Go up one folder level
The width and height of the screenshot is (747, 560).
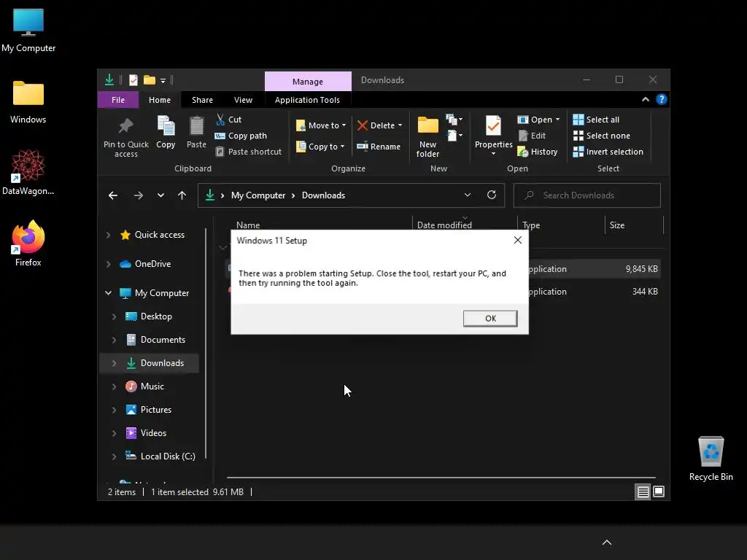click(182, 195)
